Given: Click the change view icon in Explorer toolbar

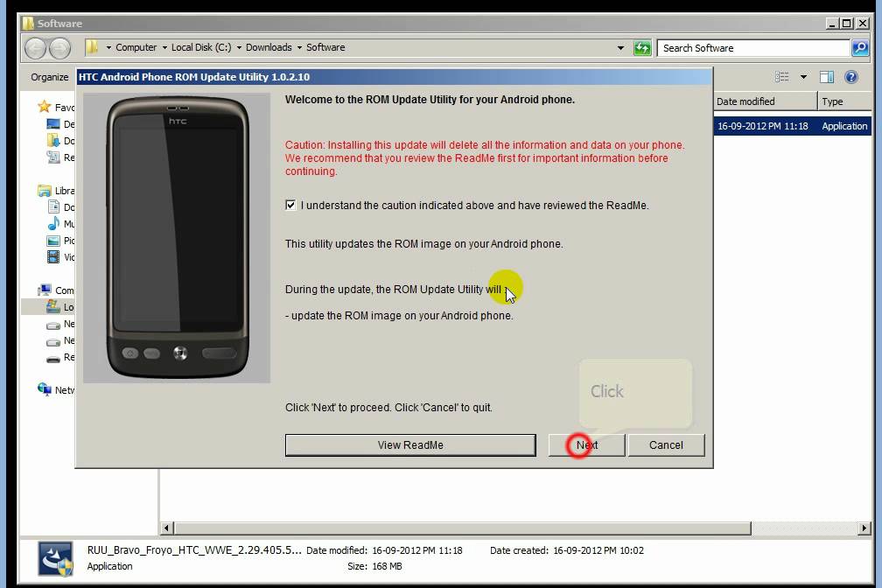Looking at the screenshot, I should coord(782,77).
